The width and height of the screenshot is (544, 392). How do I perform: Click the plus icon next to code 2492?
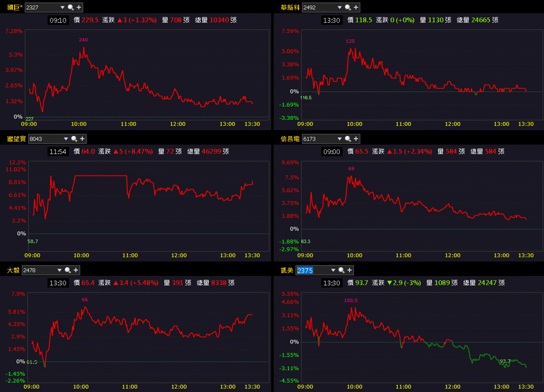point(356,7)
